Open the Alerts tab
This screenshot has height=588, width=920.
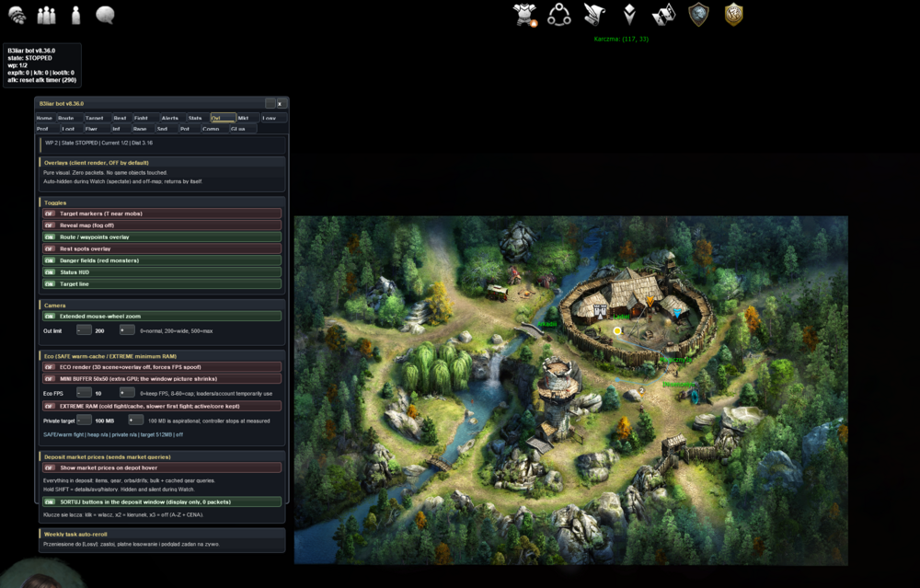pos(173,118)
